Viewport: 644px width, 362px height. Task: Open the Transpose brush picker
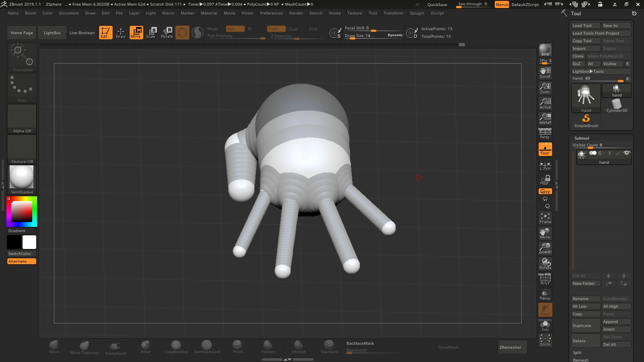pyautogui.click(x=22, y=58)
